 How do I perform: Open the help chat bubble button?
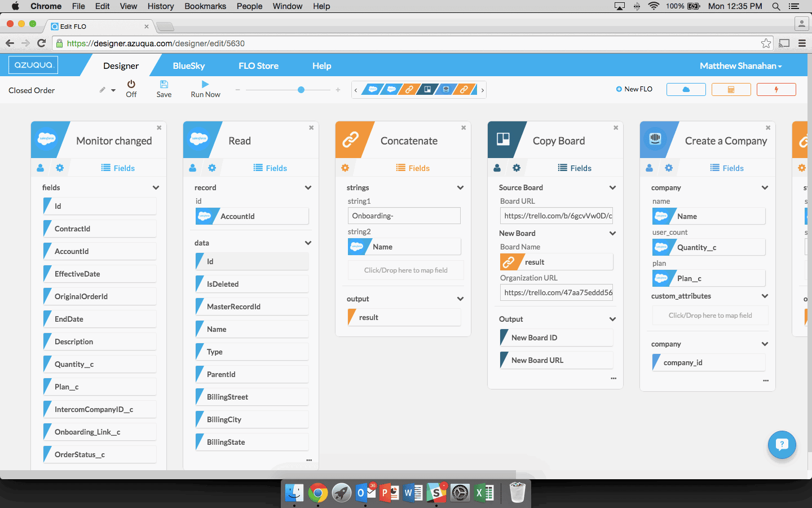782,445
